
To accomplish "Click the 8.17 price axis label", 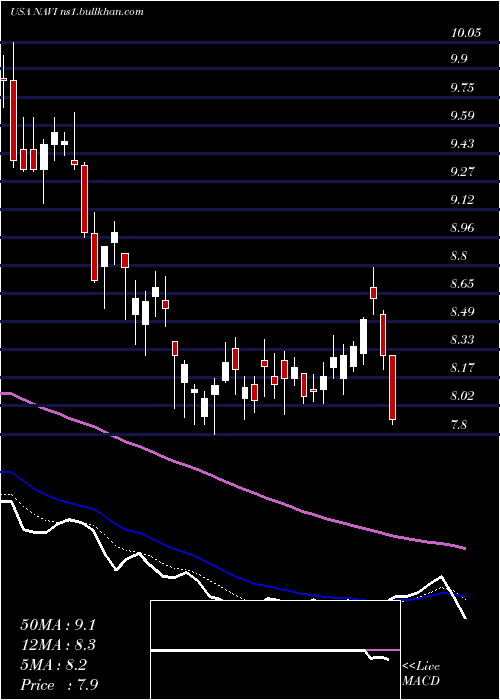I will coord(462,368).
